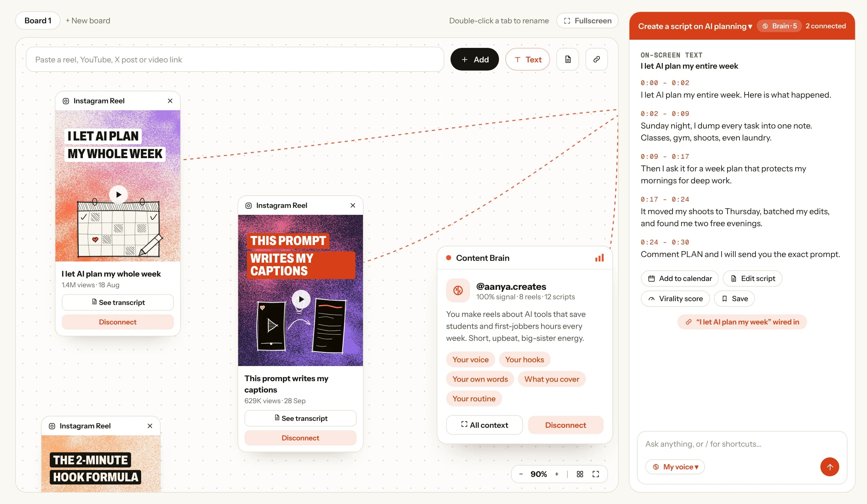Screen dimensions: 867x504
Task: Open the 'Create a script on AI planning' dropdown
Action: pos(695,26)
